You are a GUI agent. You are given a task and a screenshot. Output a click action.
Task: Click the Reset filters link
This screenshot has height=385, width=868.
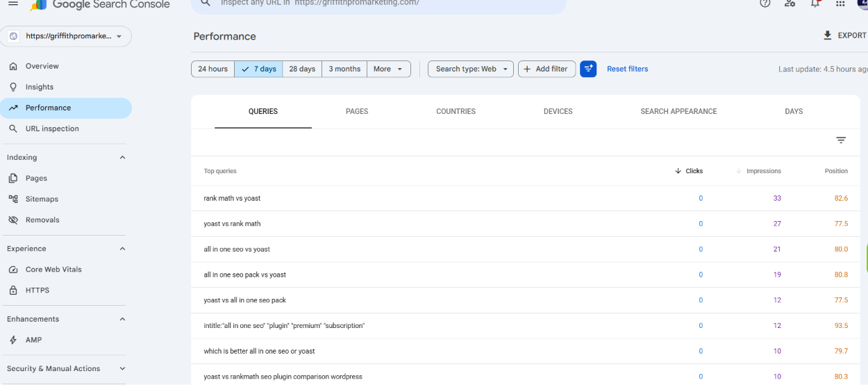(627, 69)
